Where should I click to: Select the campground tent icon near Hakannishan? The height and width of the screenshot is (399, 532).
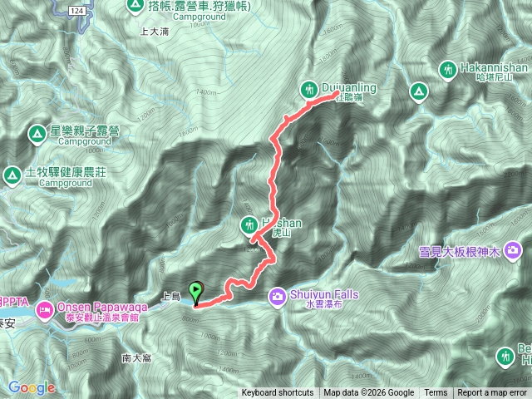pos(419,92)
